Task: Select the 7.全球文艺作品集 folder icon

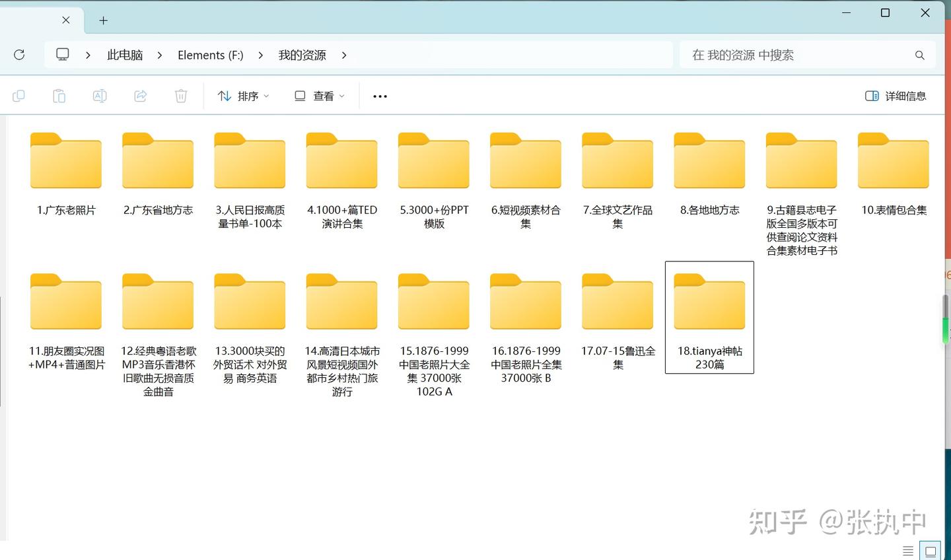Action: click(x=617, y=160)
